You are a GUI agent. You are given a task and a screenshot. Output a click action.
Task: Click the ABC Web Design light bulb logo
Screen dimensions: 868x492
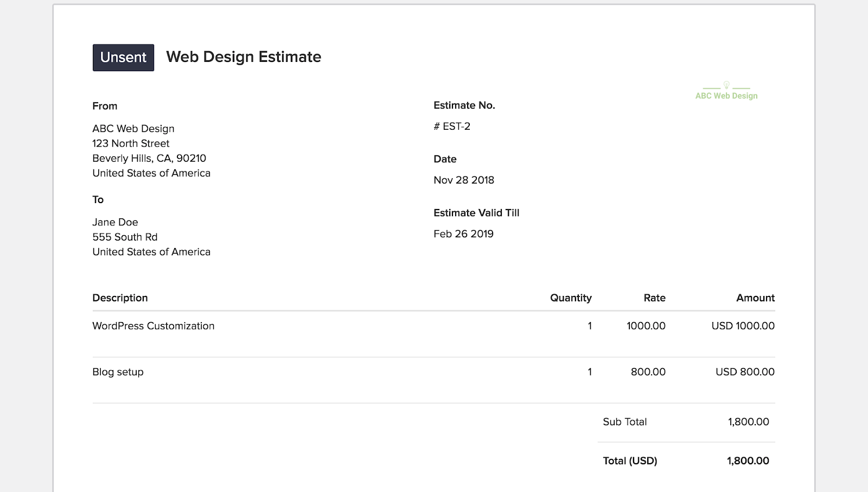point(726,85)
